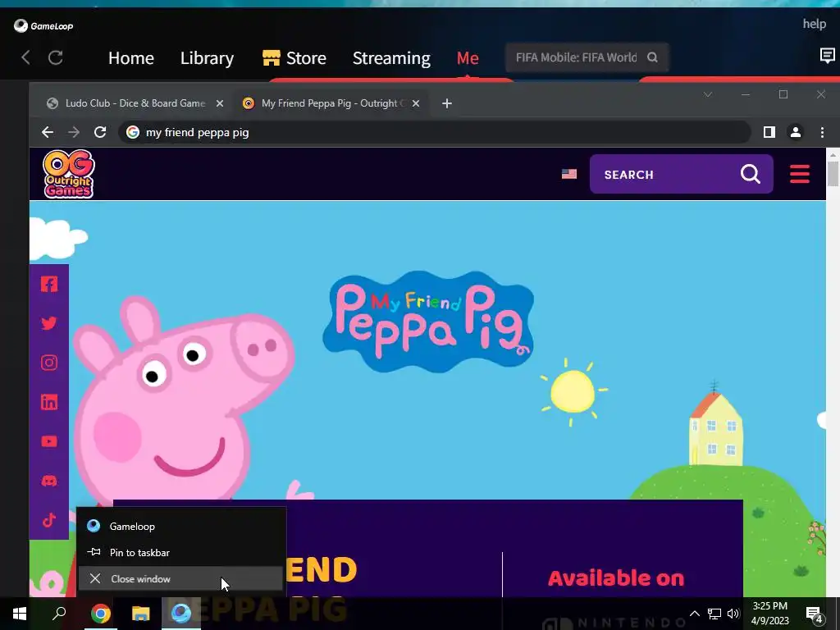This screenshot has width=840, height=630.
Task: Go back using GameLoop back arrow
Action: coord(25,57)
